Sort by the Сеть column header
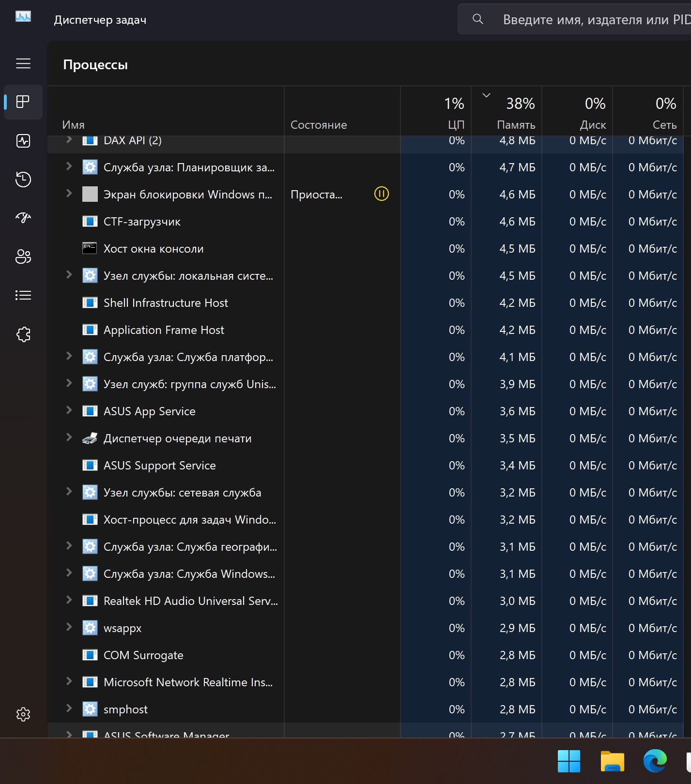Screen dimensions: 691x784 [648, 111]
